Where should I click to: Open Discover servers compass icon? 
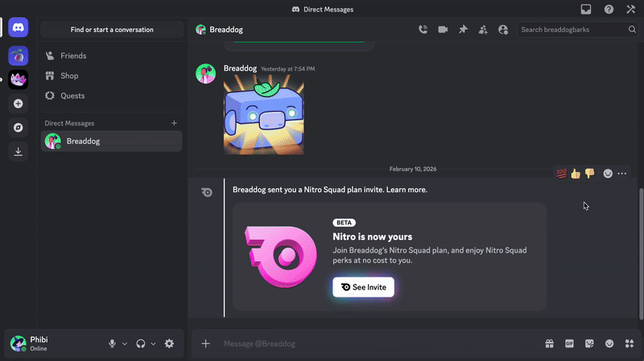pyautogui.click(x=18, y=128)
